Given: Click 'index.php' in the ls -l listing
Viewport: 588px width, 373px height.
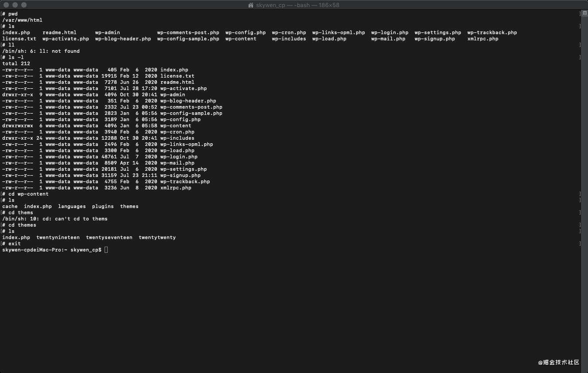Looking at the screenshot, I should pyautogui.click(x=174, y=70).
